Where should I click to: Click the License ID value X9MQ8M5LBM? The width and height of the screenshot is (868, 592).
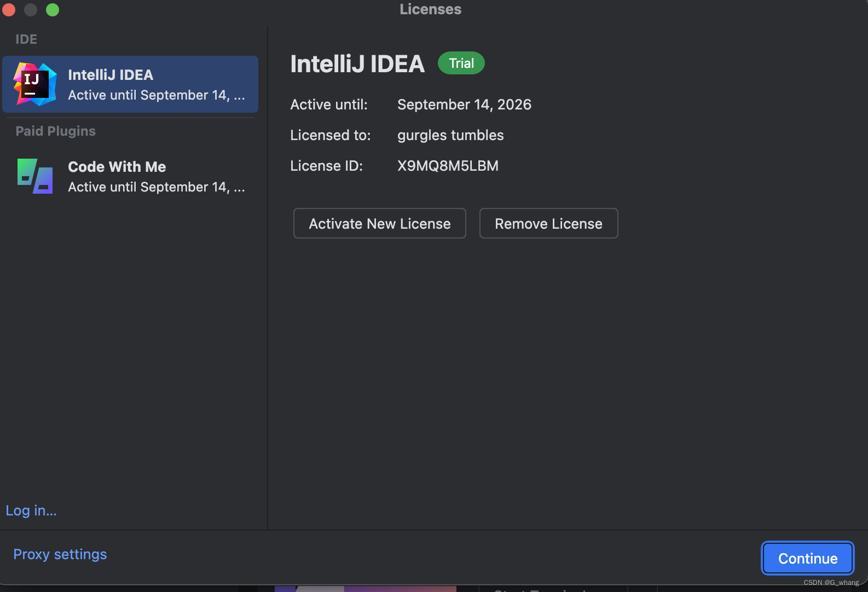point(448,166)
